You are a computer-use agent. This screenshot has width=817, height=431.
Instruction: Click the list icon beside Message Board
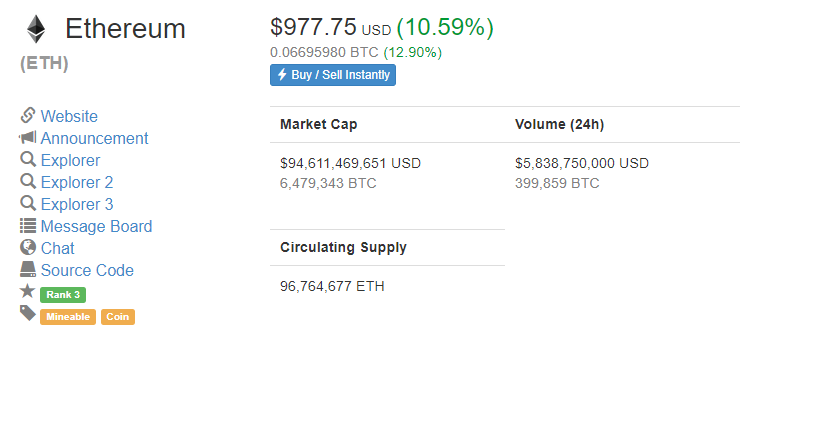click(28, 226)
